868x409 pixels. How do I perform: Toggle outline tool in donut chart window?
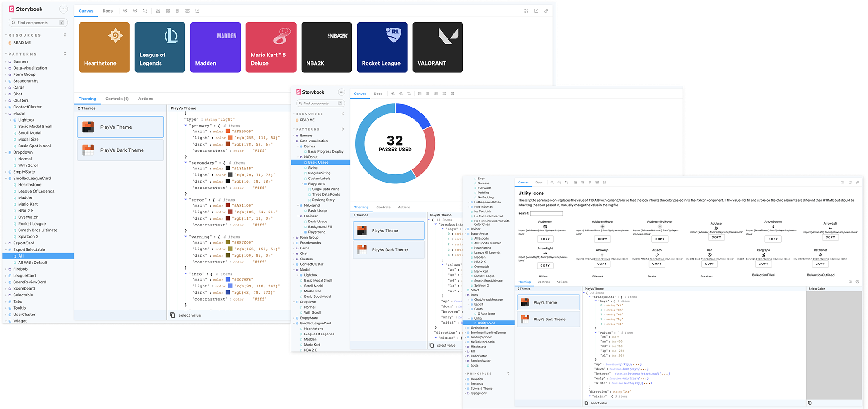(452, 94)
